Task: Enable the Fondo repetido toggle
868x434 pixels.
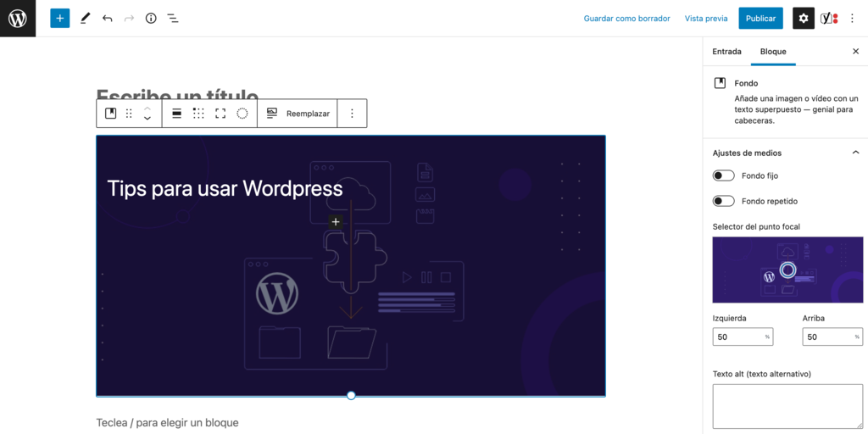Action: (724, 201)
